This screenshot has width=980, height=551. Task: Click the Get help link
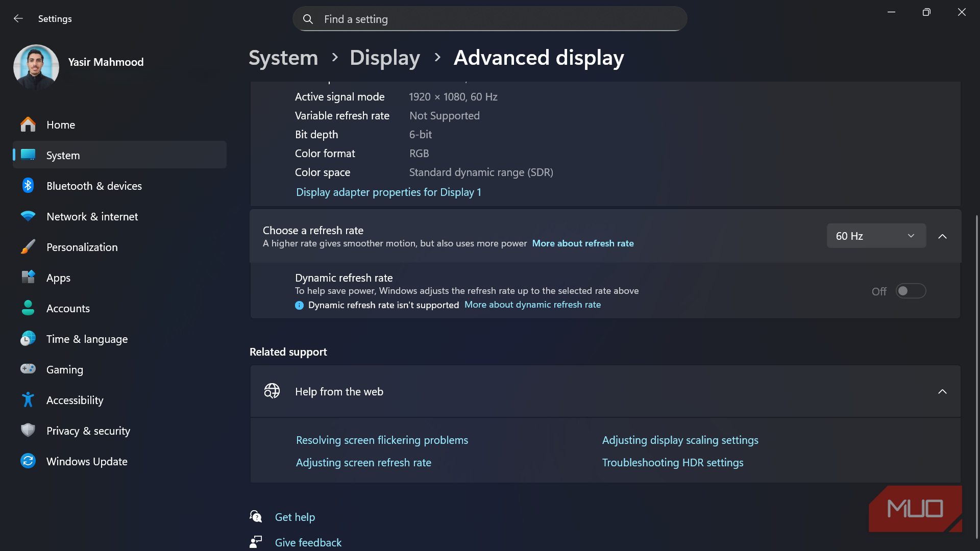[x=295, y=517]
